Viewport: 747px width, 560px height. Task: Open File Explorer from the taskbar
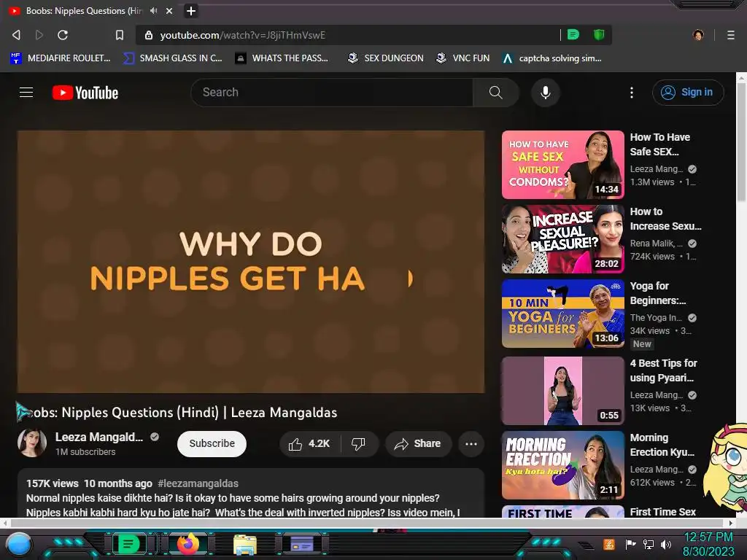click(x=245, y=545)
